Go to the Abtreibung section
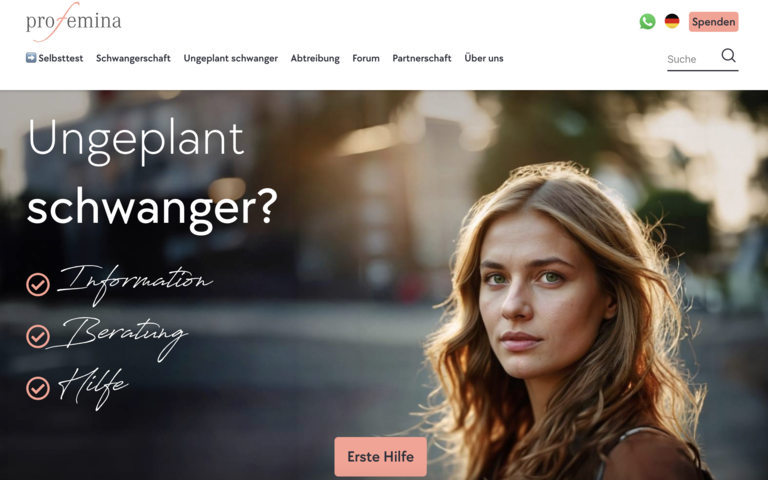The image size is (768, 480). [x=315, y=58]
